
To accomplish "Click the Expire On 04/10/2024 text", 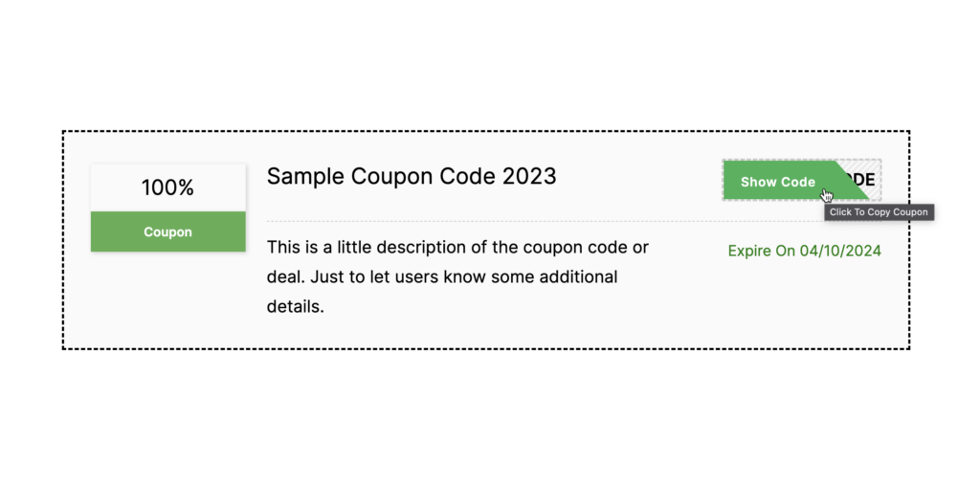I will 804,252.
